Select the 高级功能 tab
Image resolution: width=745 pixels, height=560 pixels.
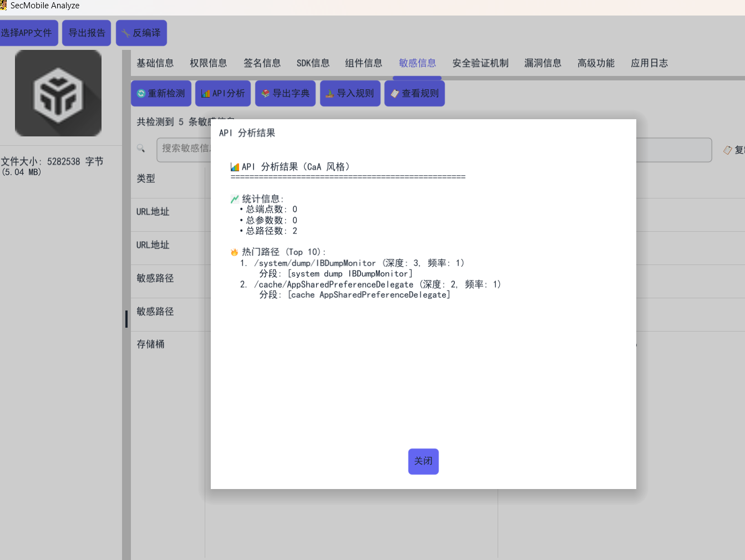pyautogui.click(x=596, y=63)
